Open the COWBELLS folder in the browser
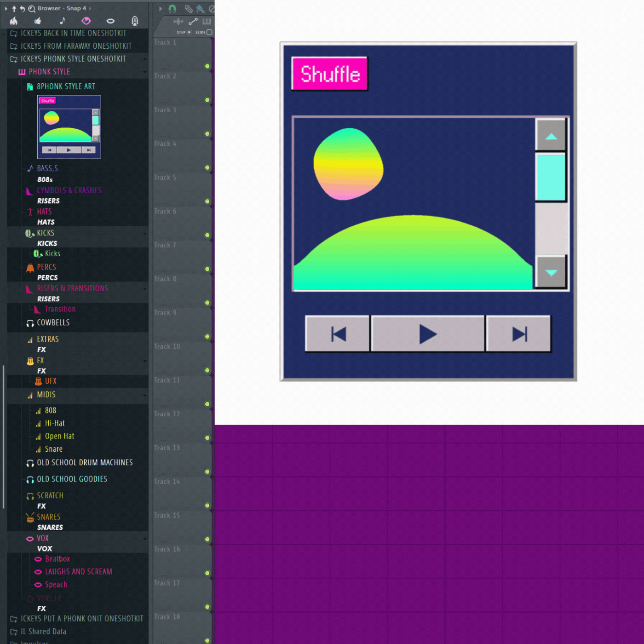 point(53,323)
